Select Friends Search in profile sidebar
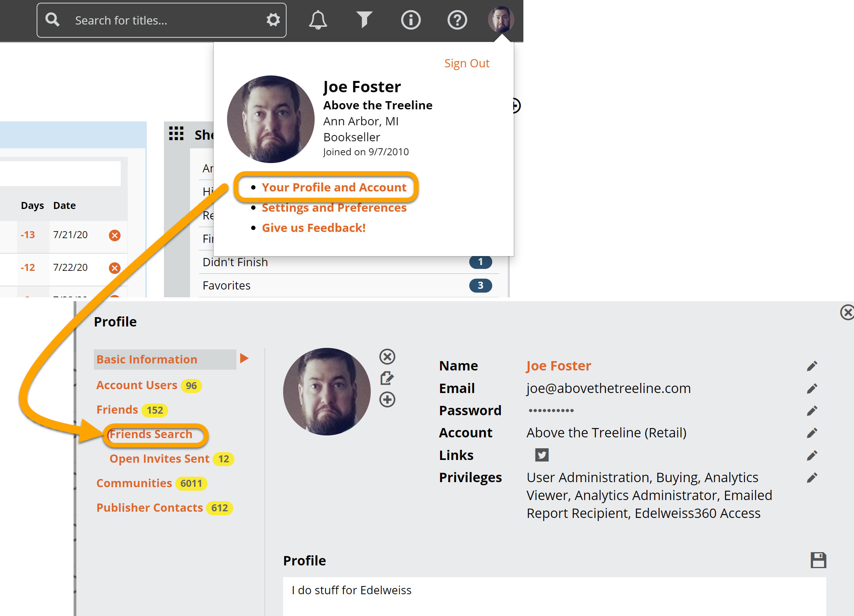The height and width of the screenshot is (616, 854). (151, 434)
